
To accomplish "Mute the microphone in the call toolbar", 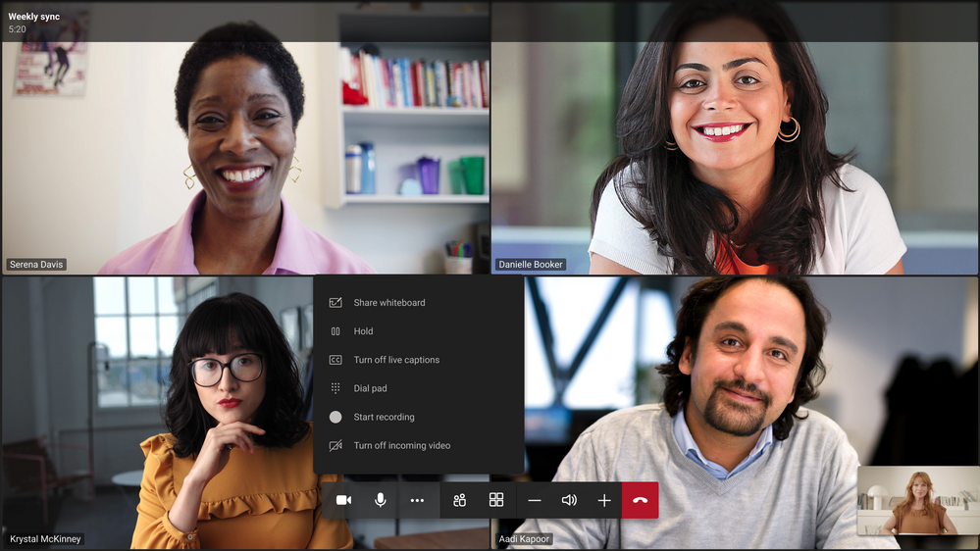I will pyautogui.click(x=380, y=500).
